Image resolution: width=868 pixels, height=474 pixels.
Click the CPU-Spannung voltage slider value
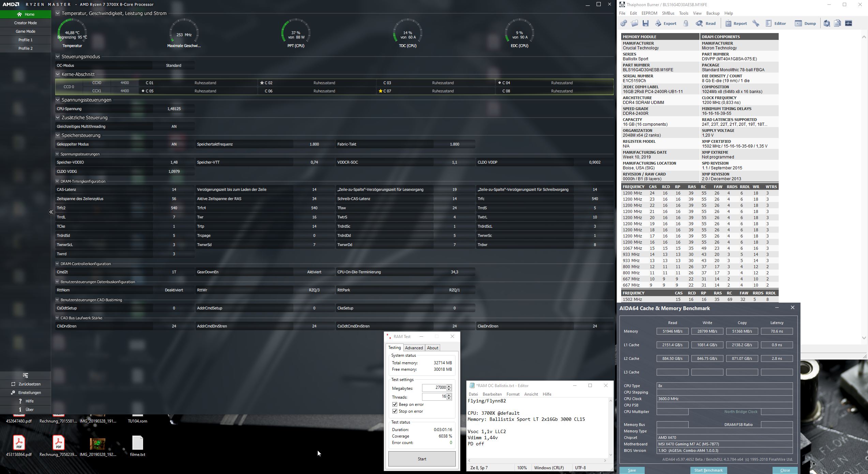pyautogui.click(x=175, y=109)
